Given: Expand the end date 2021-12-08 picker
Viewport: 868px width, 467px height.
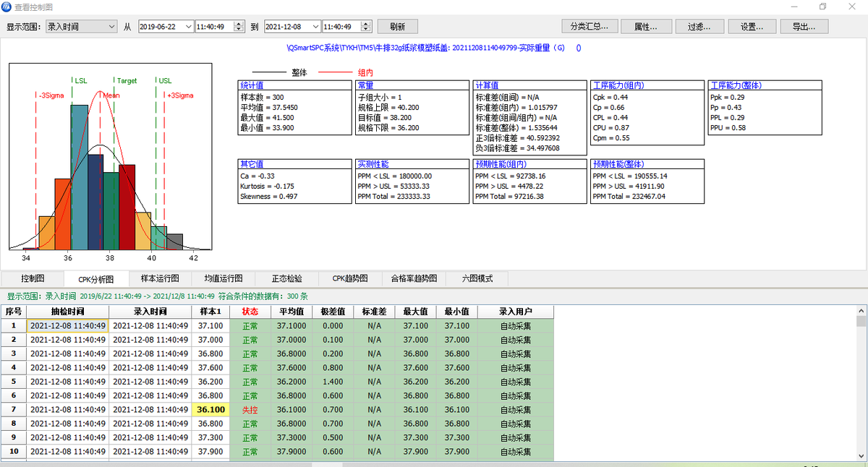Looking at the screenshot, I should tap(315, 27).
